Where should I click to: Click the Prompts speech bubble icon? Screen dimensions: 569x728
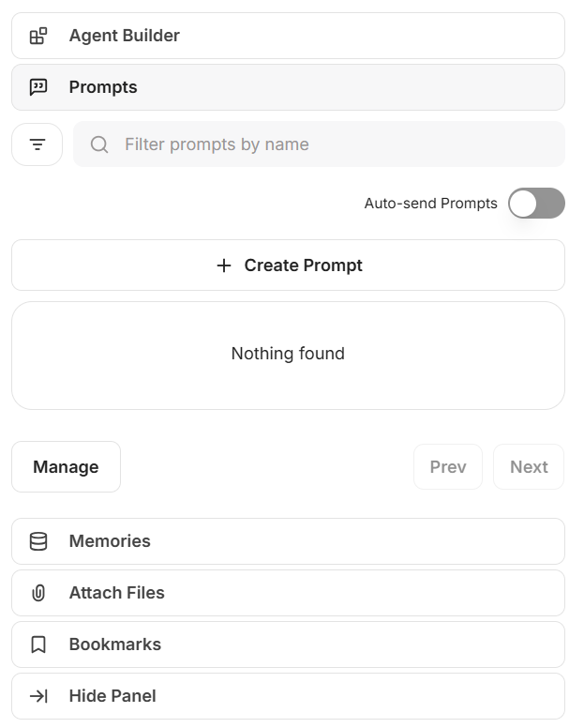point(38,87)
